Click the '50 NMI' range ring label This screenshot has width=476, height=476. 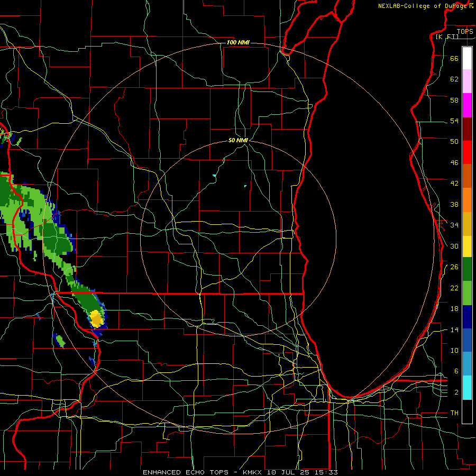238,140
